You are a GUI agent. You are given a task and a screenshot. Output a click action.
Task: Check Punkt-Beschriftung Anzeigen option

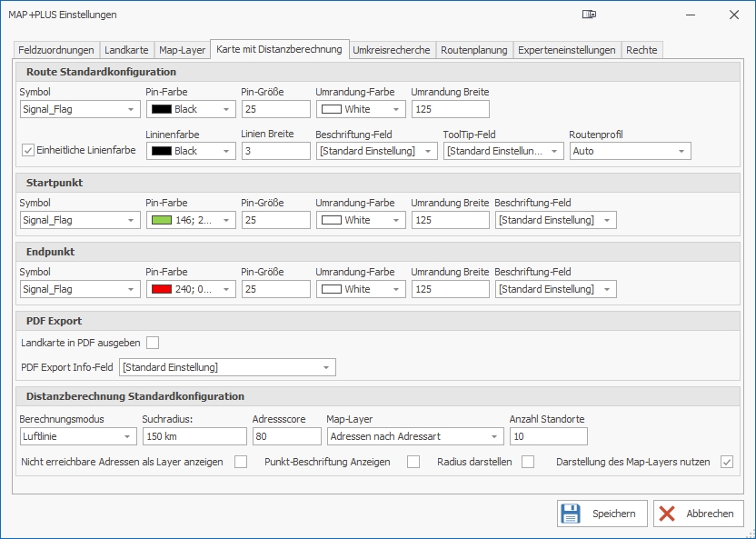pos(413,462)
